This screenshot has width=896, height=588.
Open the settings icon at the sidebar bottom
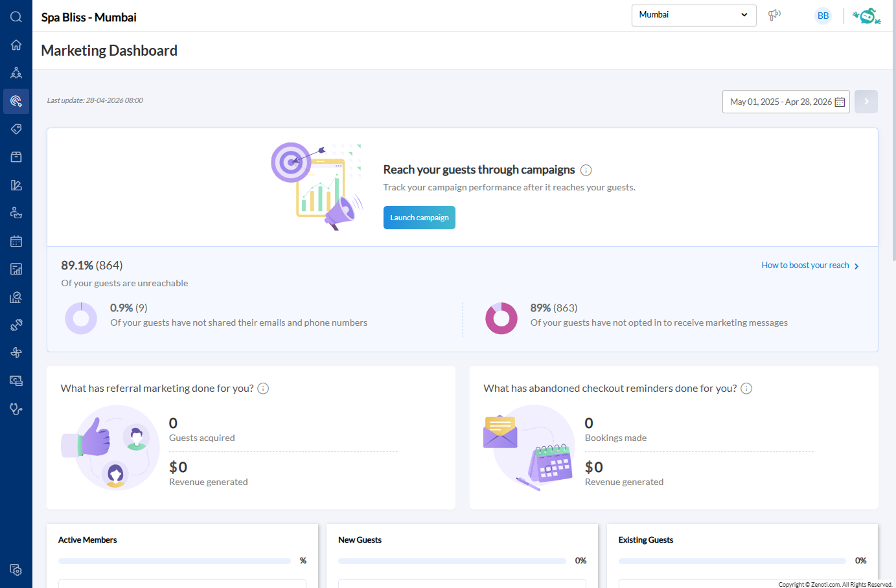(16, 570)
